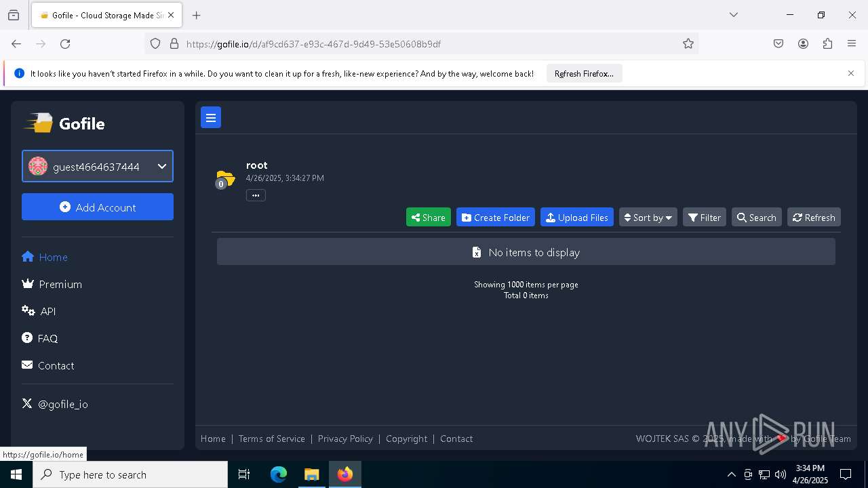Open the @gofile_io X link
The width and height of the screenshot is (868, 488).
click(55, 404)
